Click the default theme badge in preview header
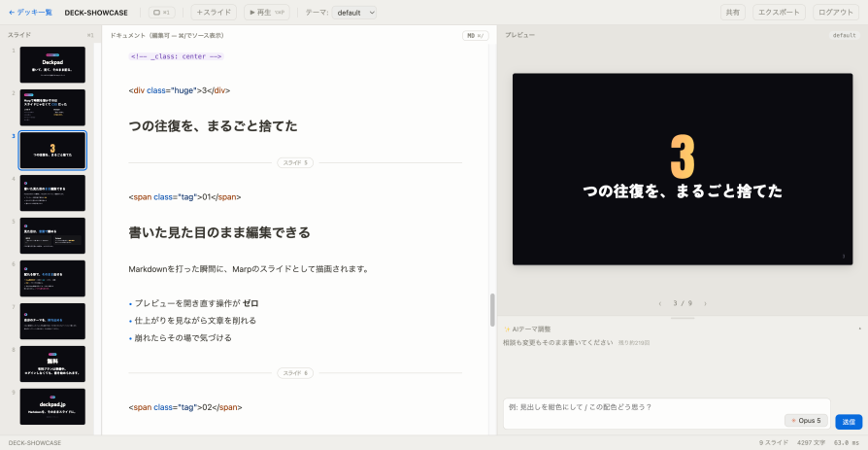The image size is (868, 450). click(845, 35)
